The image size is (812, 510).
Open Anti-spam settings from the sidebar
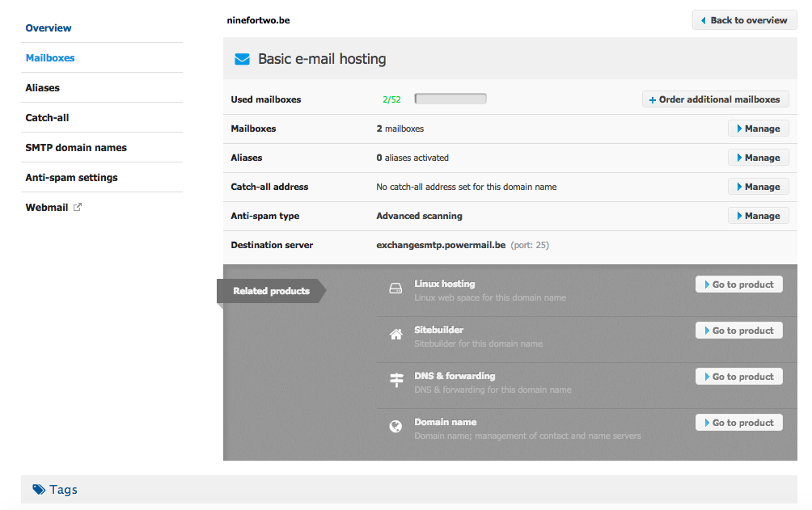point(71,178)
